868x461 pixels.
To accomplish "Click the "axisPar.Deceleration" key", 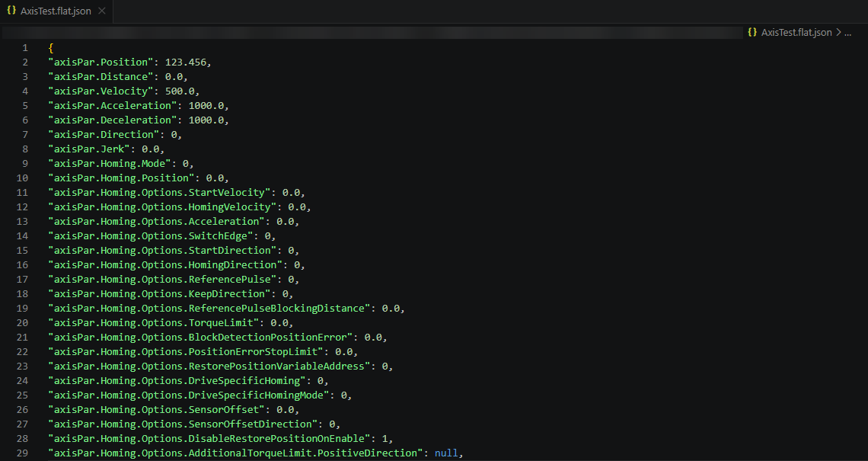I will 113,120.
